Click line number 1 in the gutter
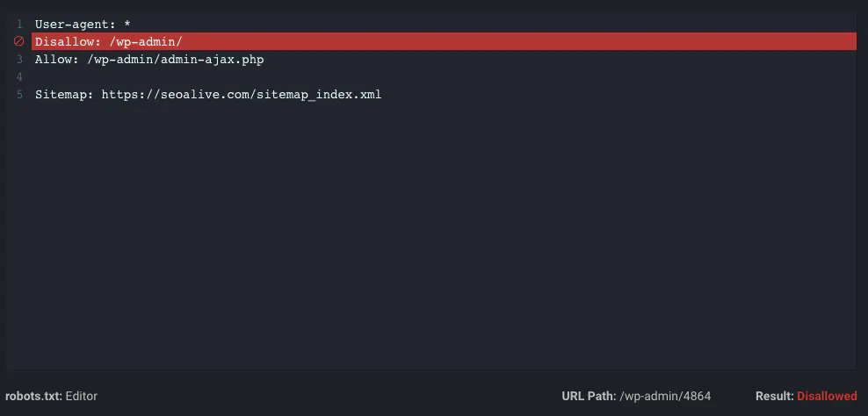This screenshot has width=868, height=416. click(x=18, y=24)
